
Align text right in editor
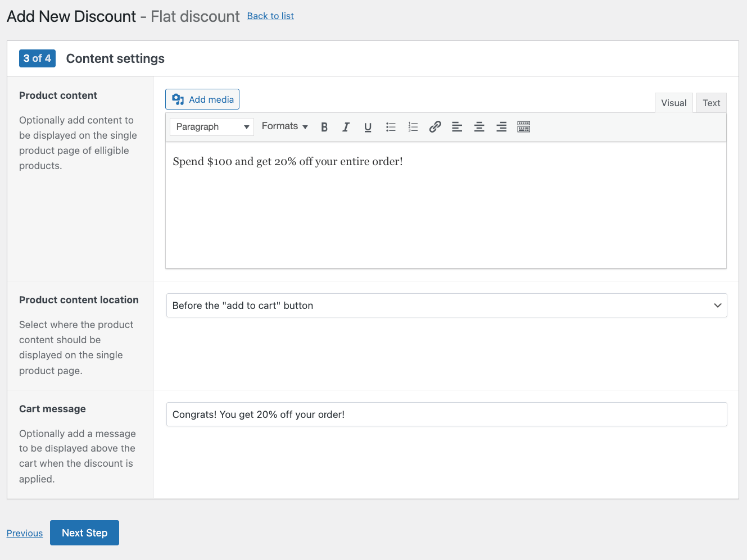(501, 127)
